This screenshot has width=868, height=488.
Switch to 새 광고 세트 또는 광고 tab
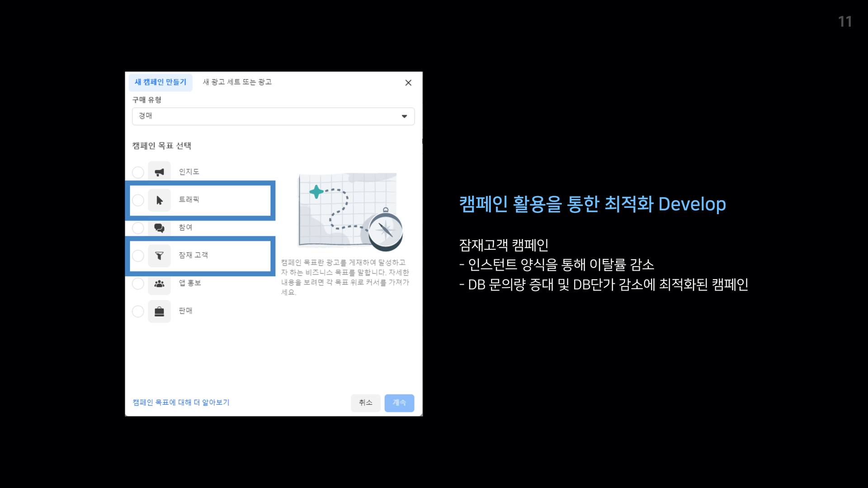[237, 82]
